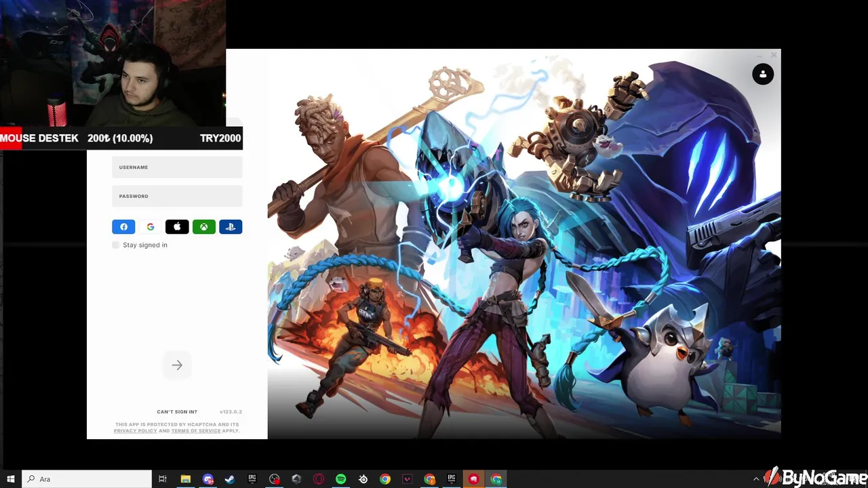Screen dimensions: 868x488
Task: Click the arrow submit login button
Action: (x=177, y=365)
